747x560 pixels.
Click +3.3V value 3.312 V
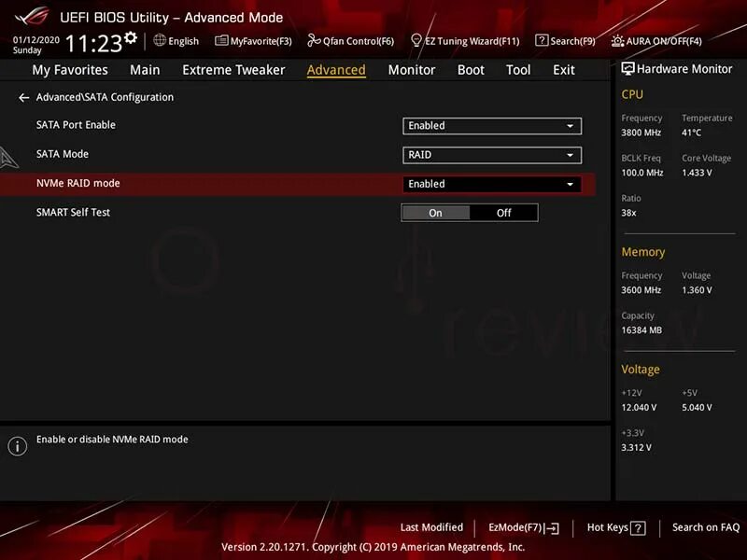636,448
